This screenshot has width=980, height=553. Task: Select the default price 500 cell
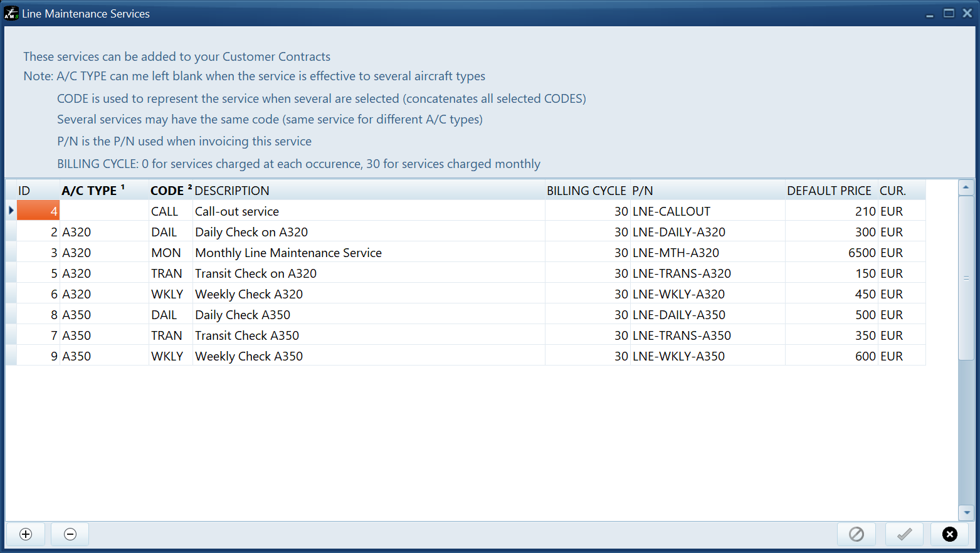point(831,315)
